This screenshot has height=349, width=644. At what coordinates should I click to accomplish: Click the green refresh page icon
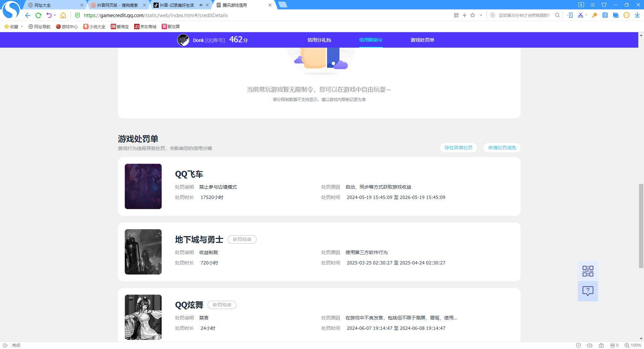click(38, 15)
